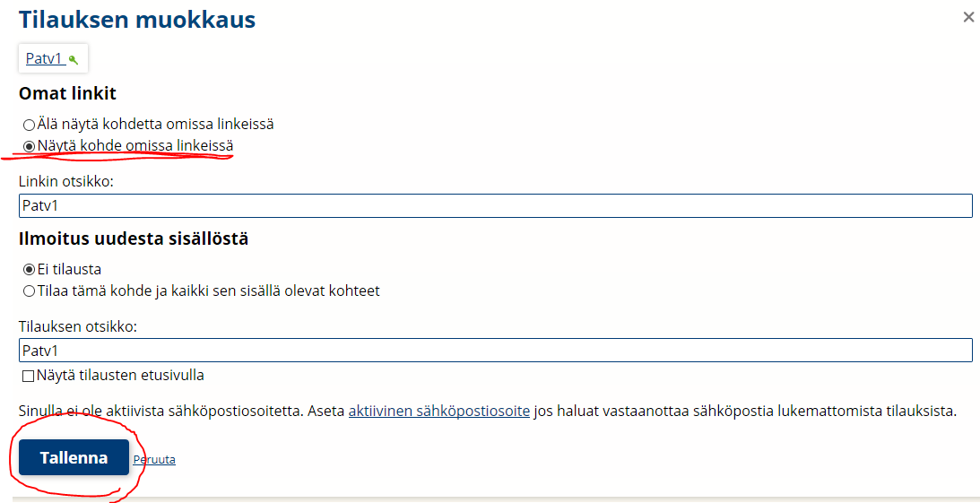Select the 'Älä näytä kohdetta omissa linkeissä' radio button
Screen dimensions: 980x503
coord(30,125)
